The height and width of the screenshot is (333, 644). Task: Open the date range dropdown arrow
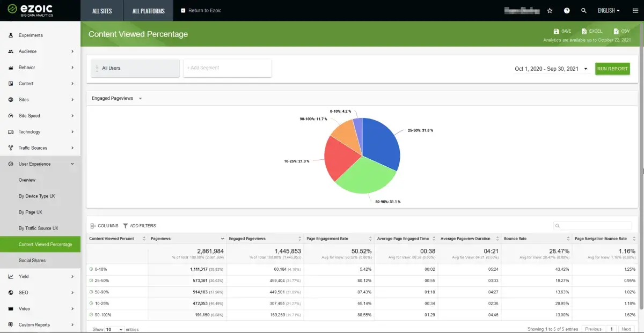[586, 69]
